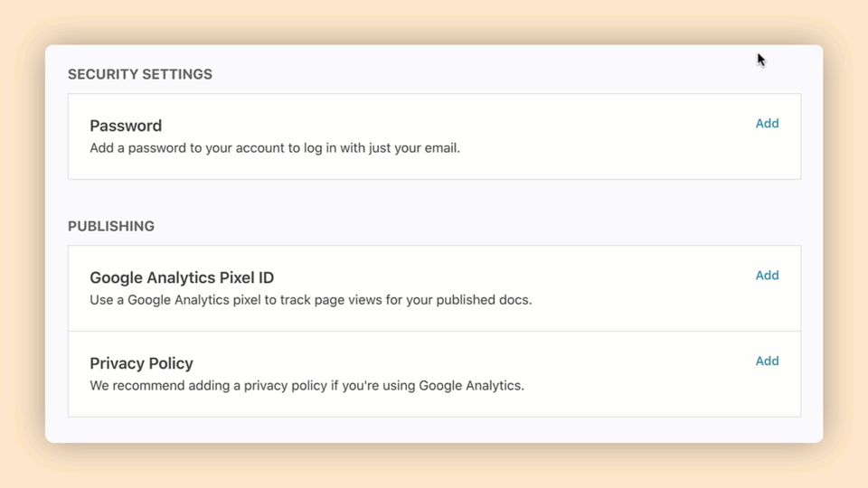Click the privacy policy recommendation text
The height and width of the screenshot is (488, 868).
307,385
